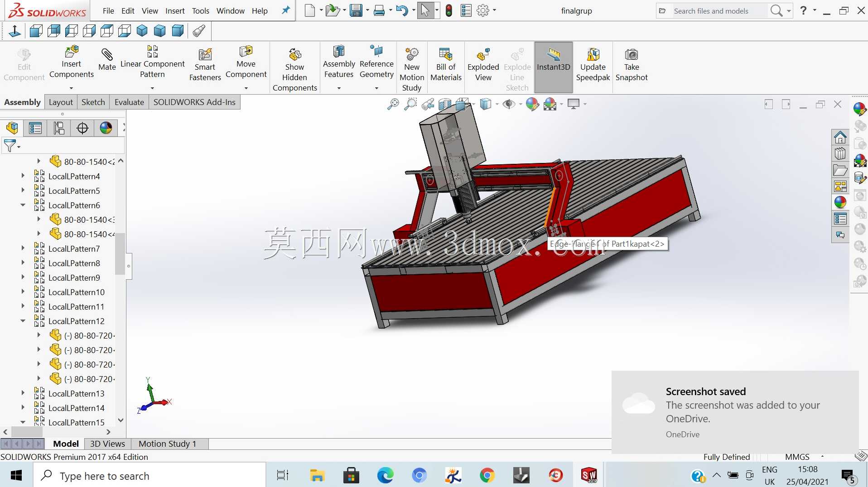868x487 pixels.
Task: Create an Exploded View
Action: click(483, 64)
